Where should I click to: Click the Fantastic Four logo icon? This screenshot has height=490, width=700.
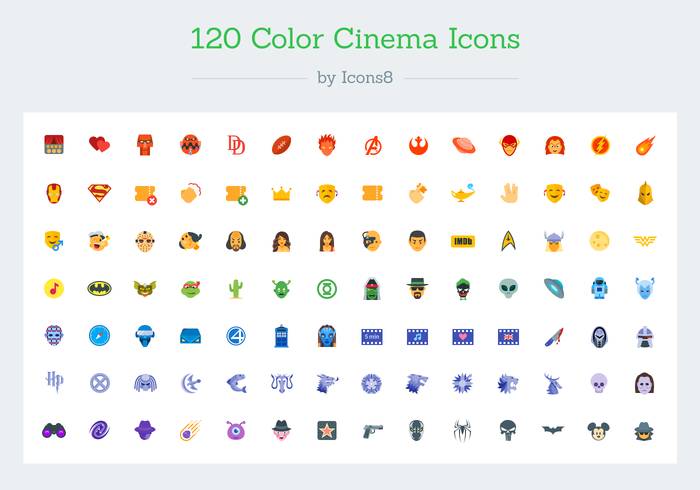point(236,336)
